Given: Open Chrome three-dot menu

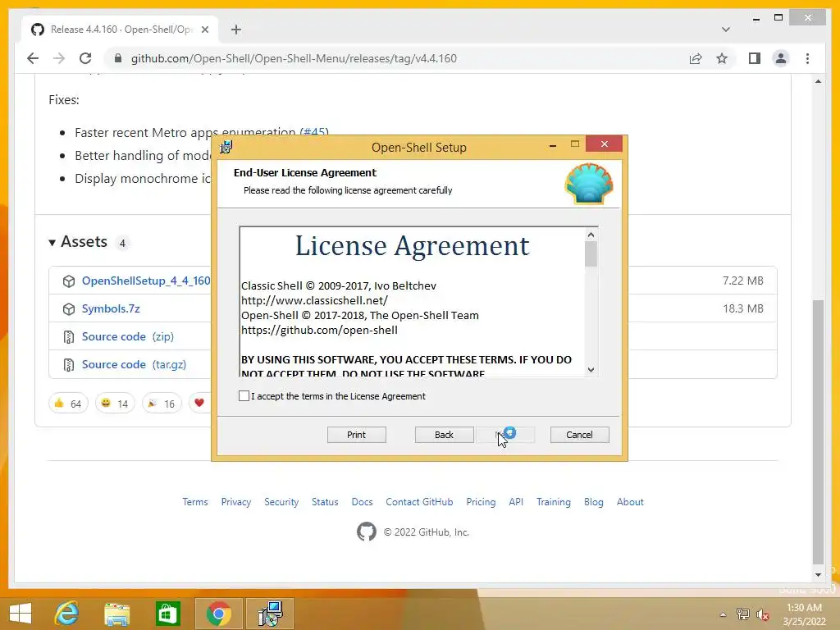Looking at the screenshot, I should pyautogui.click(x=807, y=58).
